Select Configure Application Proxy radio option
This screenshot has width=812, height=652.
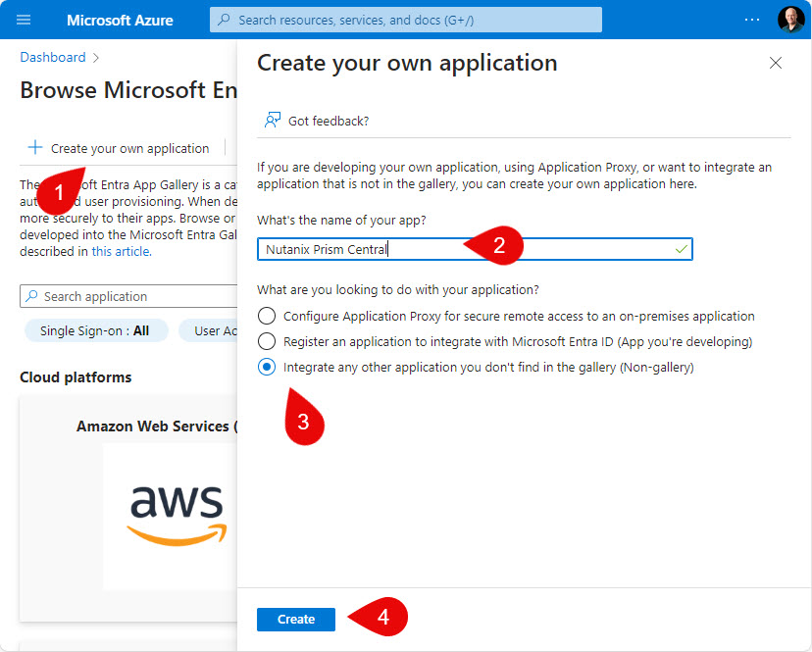click(267, 316)
